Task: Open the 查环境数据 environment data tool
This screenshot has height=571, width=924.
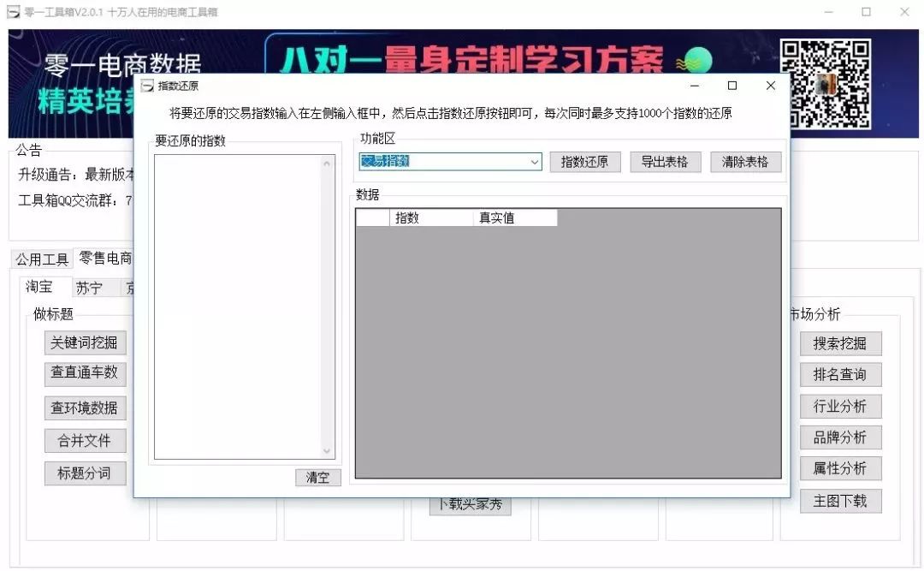Action: pyautogui.click(x=85, y=407)
